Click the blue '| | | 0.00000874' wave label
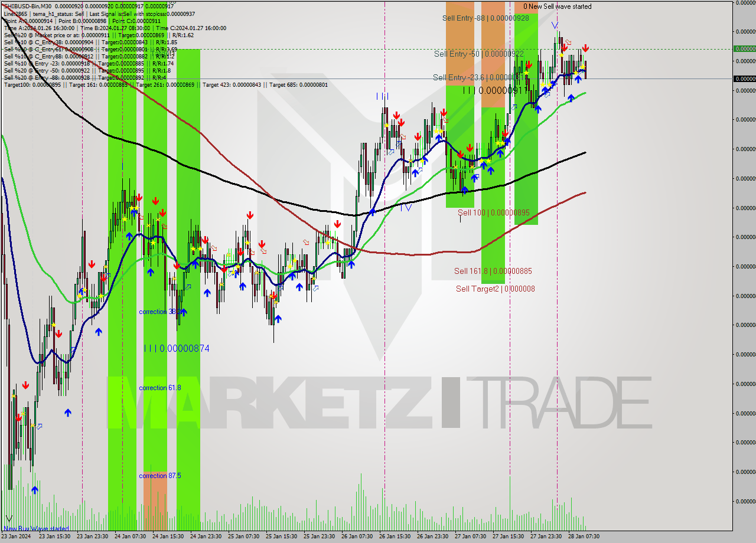Screen dimensions: 756x543 pos(177,349)
